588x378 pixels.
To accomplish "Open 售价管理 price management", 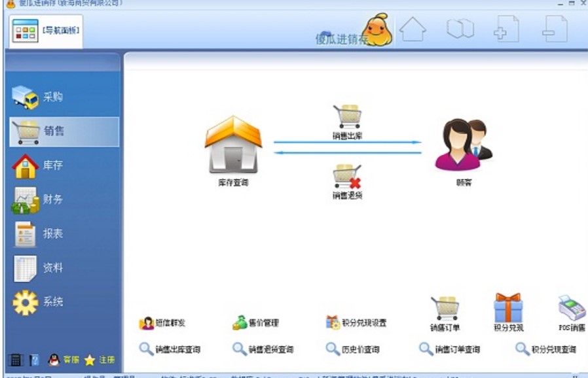I will (255, 322).
